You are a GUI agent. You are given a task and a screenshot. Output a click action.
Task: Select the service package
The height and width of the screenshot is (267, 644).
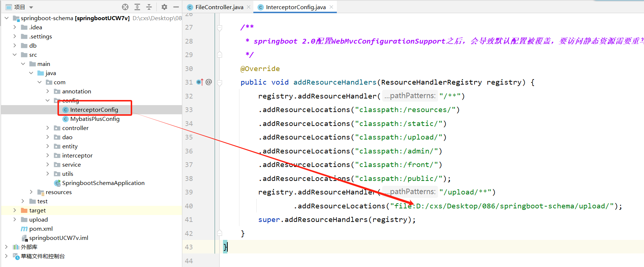click(71, 164)
